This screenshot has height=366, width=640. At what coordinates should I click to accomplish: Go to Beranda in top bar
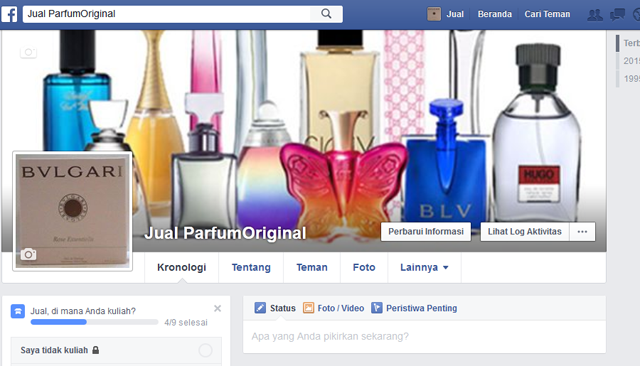click(x=495, y=14)
